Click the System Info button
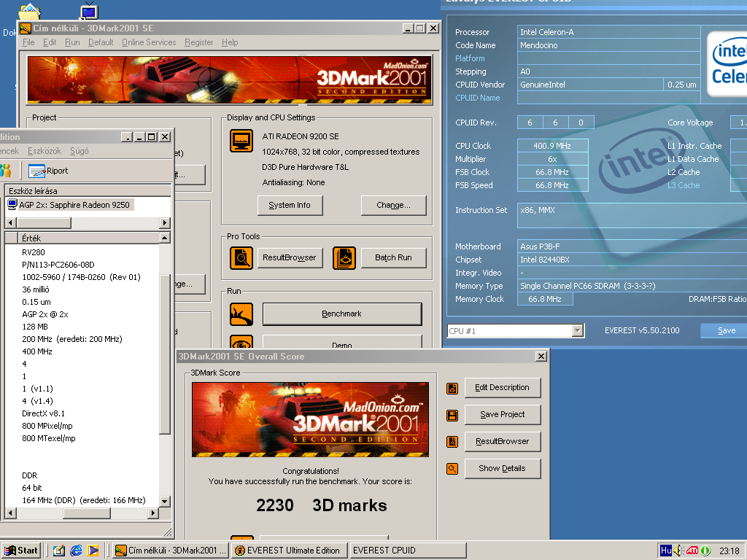 tap(290, 205)
